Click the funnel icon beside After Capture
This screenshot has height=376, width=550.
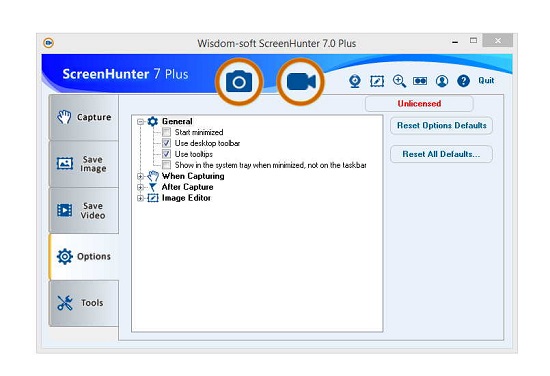click(x=153, y=187)
